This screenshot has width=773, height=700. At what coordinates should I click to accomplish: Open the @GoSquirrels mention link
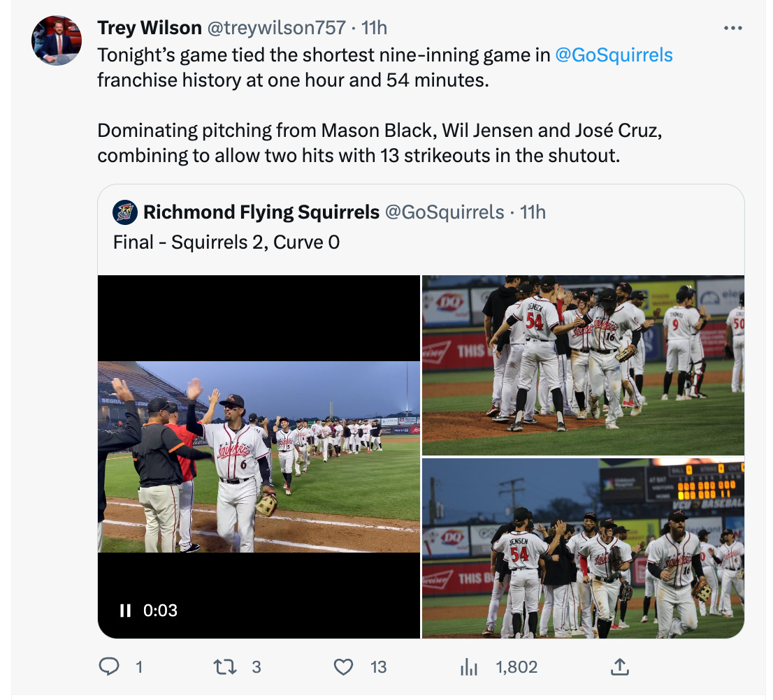point(614,55)
